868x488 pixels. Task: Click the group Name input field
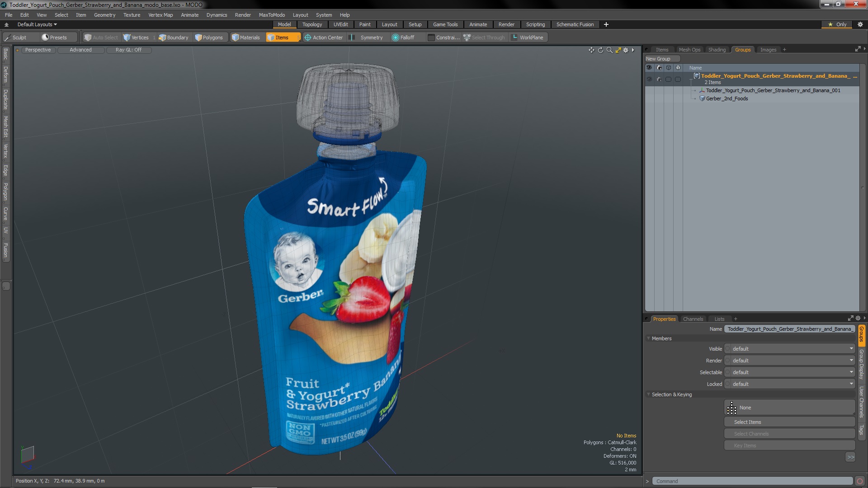pyautogui.click(x=789, y=329)
